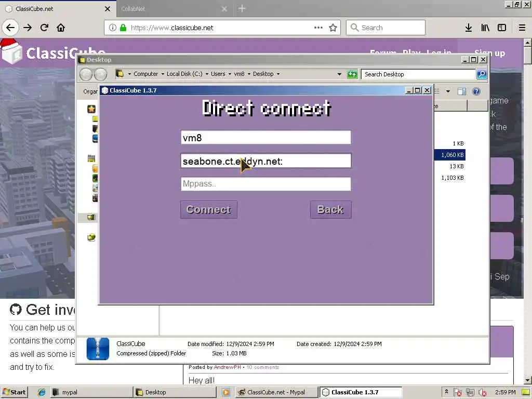
Task: Click the network tray icon
Action: click(470, 393)
